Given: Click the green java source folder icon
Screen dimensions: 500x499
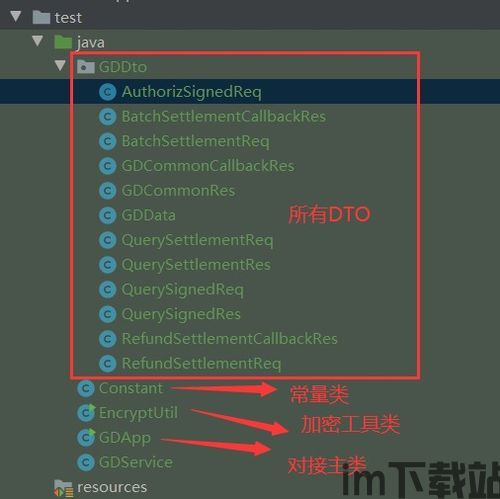Looking at the screenshot, I should [x=63, y=42].
